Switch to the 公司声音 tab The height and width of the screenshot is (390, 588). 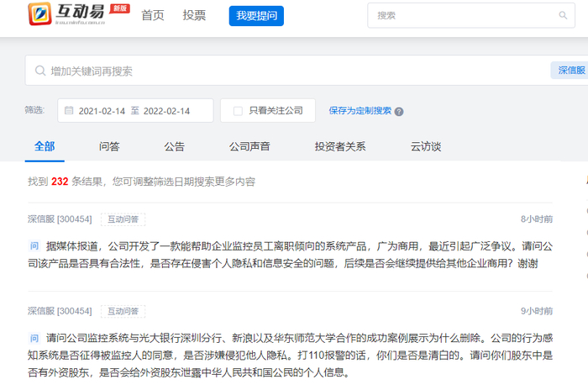coord(249,146)
